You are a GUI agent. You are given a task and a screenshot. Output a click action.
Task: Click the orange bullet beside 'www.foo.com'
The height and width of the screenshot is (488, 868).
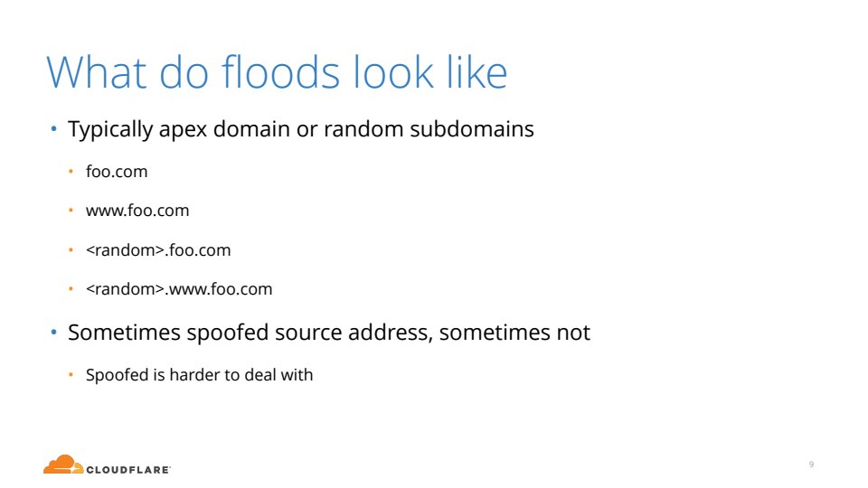click(x=73, y=211)
